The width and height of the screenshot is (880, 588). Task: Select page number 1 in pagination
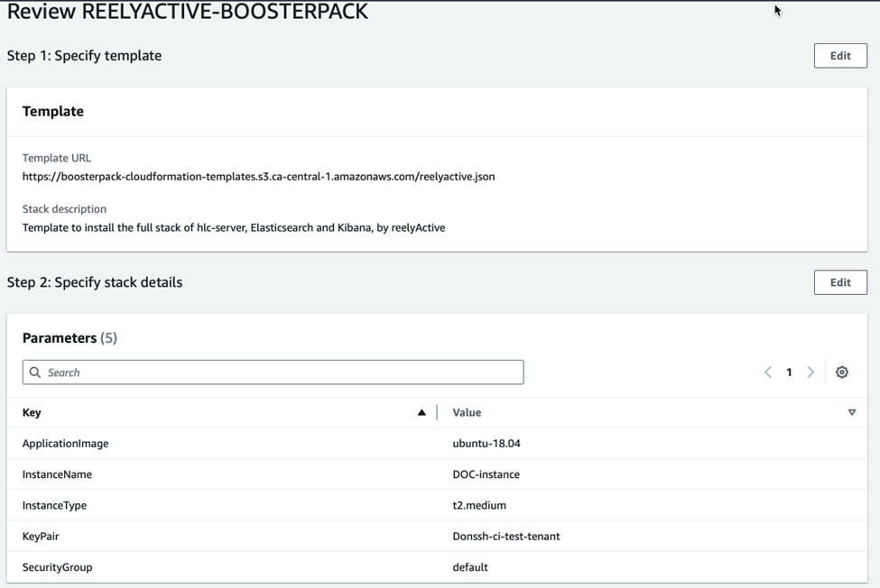tap(789, 372)
